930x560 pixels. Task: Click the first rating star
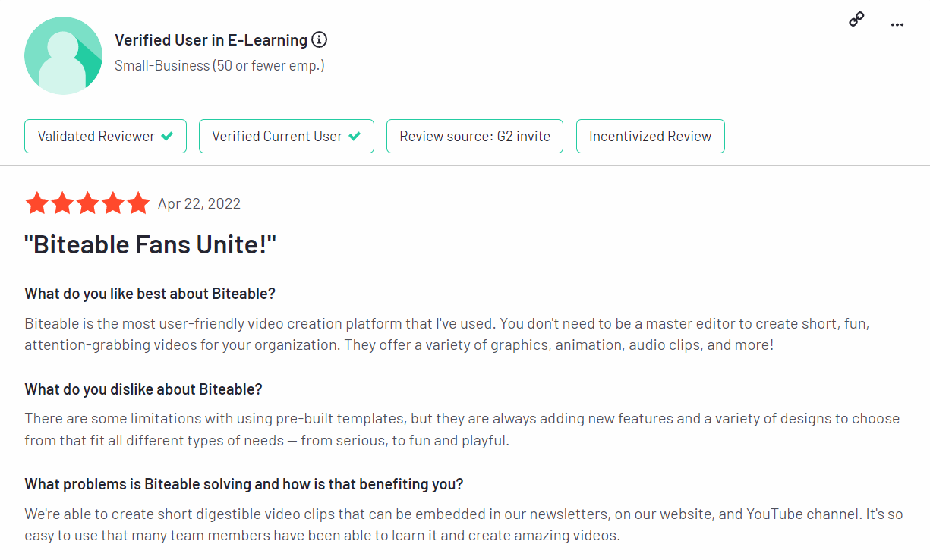point(36,203)
